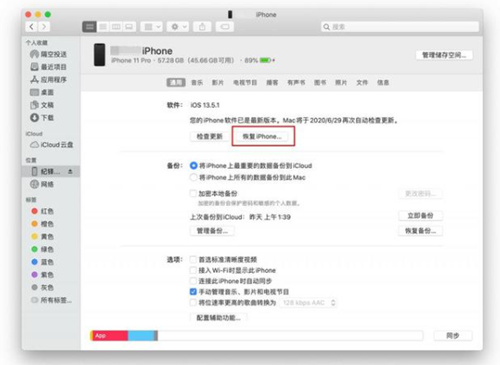Click Manage Storage (管理储存空间...) button
Image resolution: width=500 pixels, height=365 pixels.
[444, 55]
